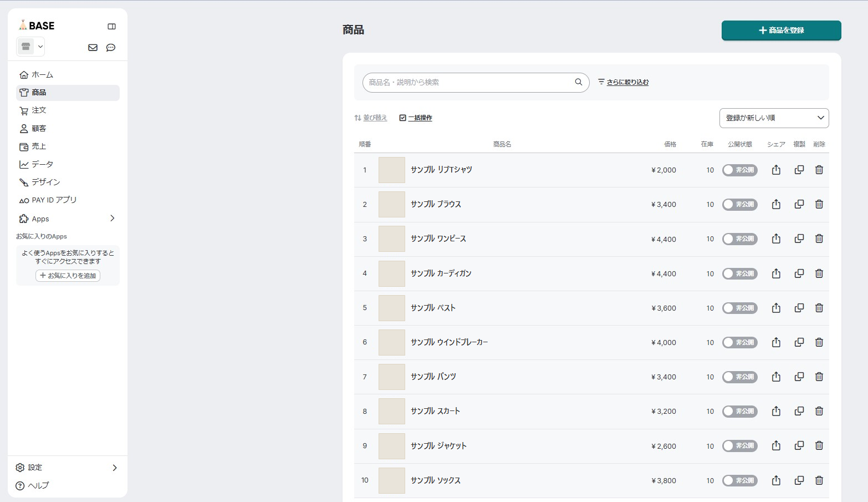Open the mail inbox envelope icon
The height and width of the screenshot is (502, 868).
tap(93, 48)
